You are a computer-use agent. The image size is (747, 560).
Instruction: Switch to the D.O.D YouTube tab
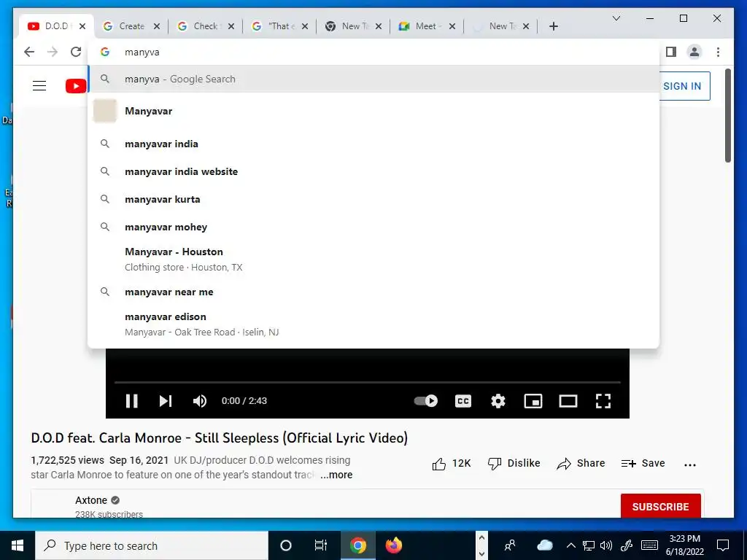point(56,26)
